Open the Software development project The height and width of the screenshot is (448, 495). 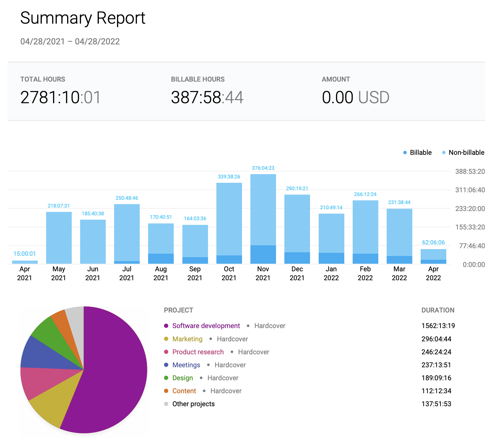[206, 326]
